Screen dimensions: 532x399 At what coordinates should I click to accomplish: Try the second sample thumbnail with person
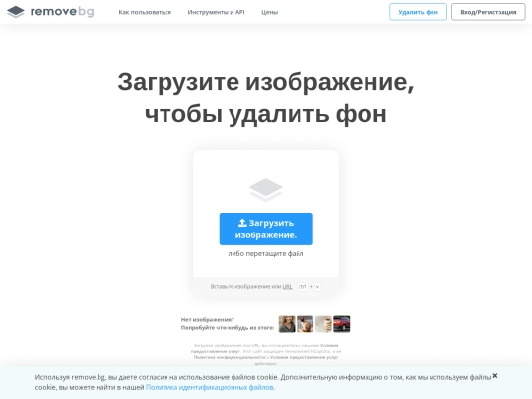pos(305,324)
